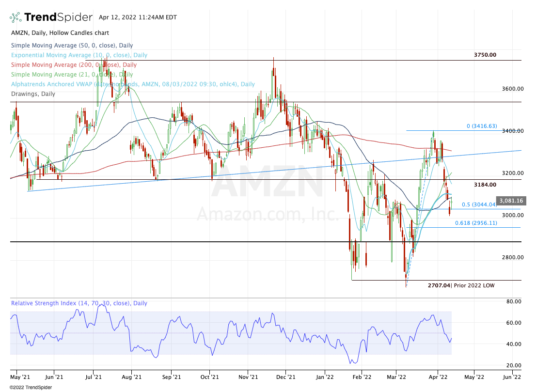Click the 3400.00 price axis label
The width and height of the screenshot is (536, 392).
tap(512, 131)
